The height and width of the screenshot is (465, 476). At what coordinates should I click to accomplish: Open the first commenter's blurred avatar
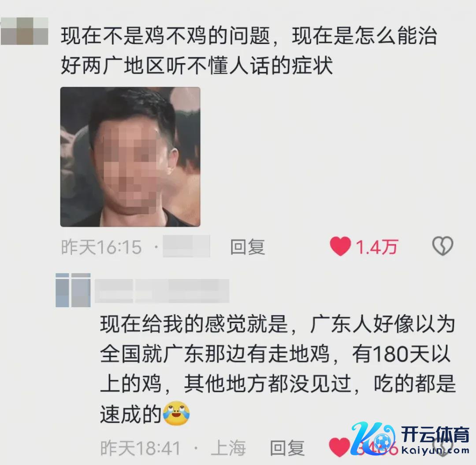pos(24,31)
